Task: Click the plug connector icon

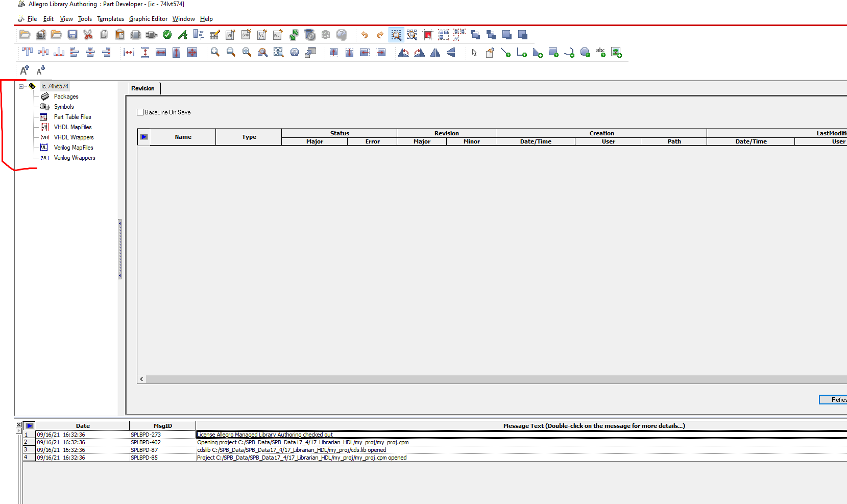Action: point(152,35)
